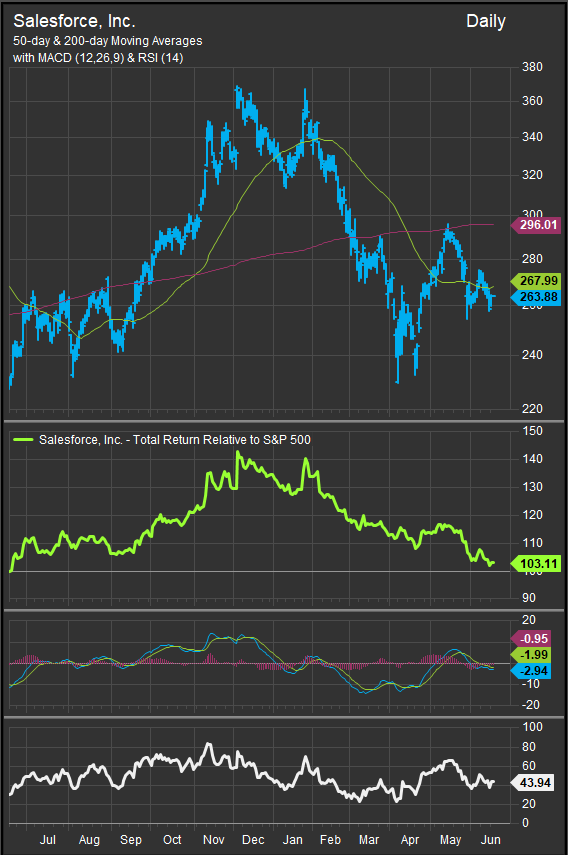Image resolution: width=568 pixels, height=855 pixels.
Task: Click the 110 relative return axis label
Action: 532,543
